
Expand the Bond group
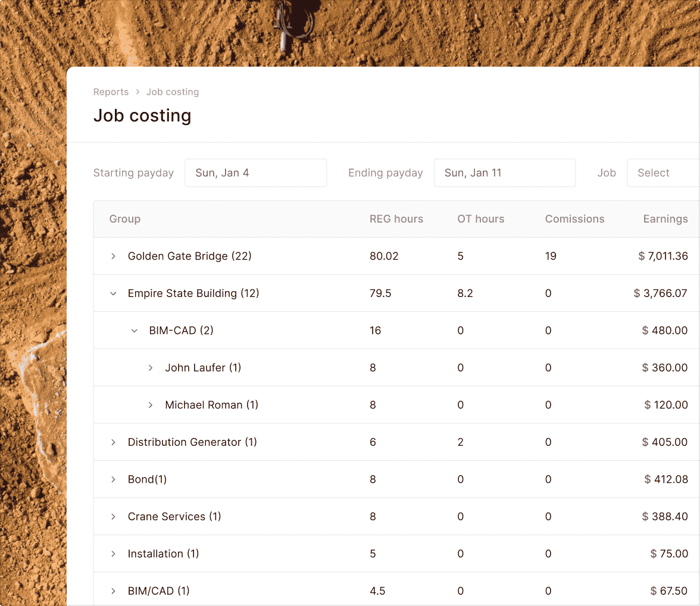112,479
